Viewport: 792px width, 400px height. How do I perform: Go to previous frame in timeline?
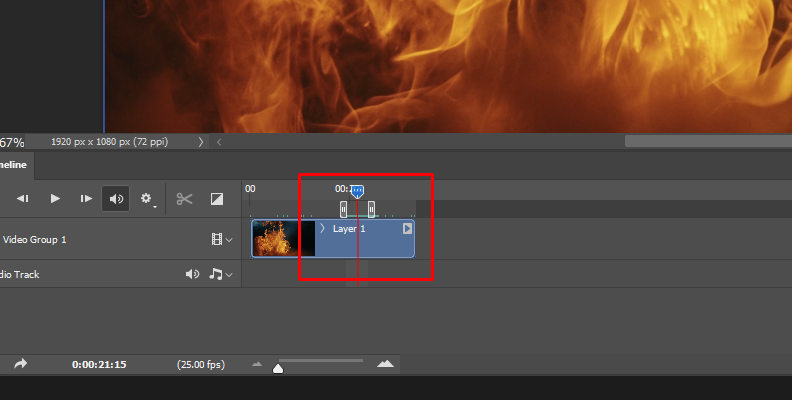[x=22, y=199]
